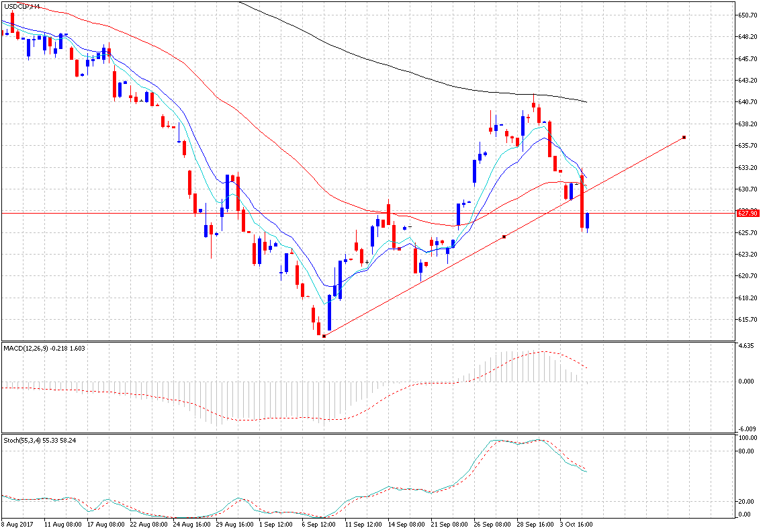
Task: Click the USDCLP,H4 chart symbol label
Action: 22,7
